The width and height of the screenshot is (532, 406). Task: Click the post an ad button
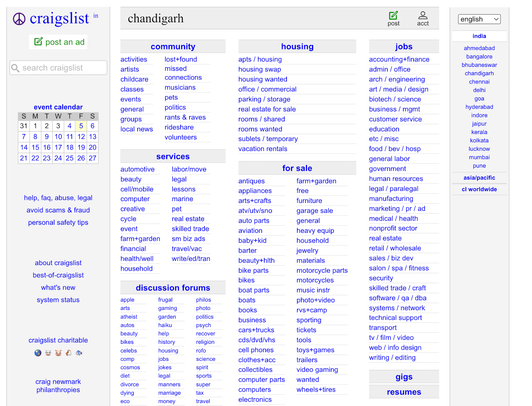(x=58, y=42)
